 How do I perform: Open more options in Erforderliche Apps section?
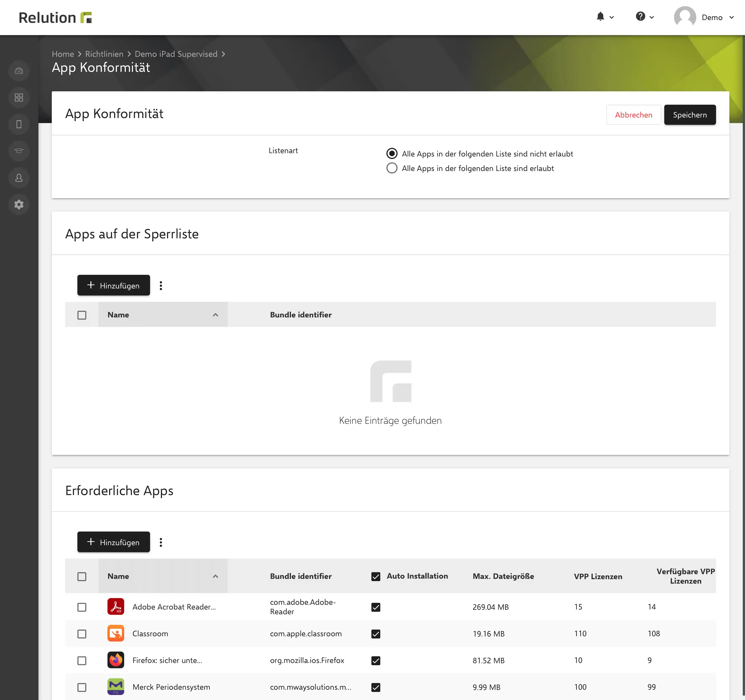click(161, 542)
